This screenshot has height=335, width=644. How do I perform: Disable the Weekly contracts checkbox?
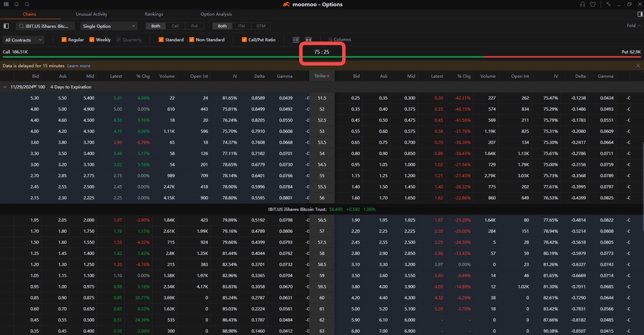92,39
